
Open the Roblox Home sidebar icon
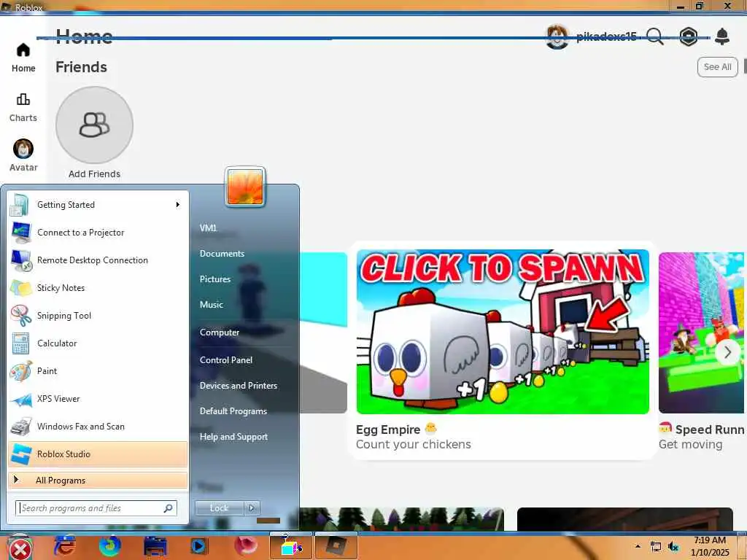(x=23, y=50)
